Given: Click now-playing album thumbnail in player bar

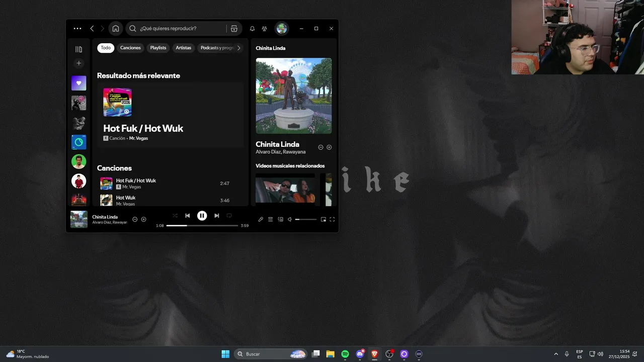Looking at the screenshot, I should [x=79, y=219].
